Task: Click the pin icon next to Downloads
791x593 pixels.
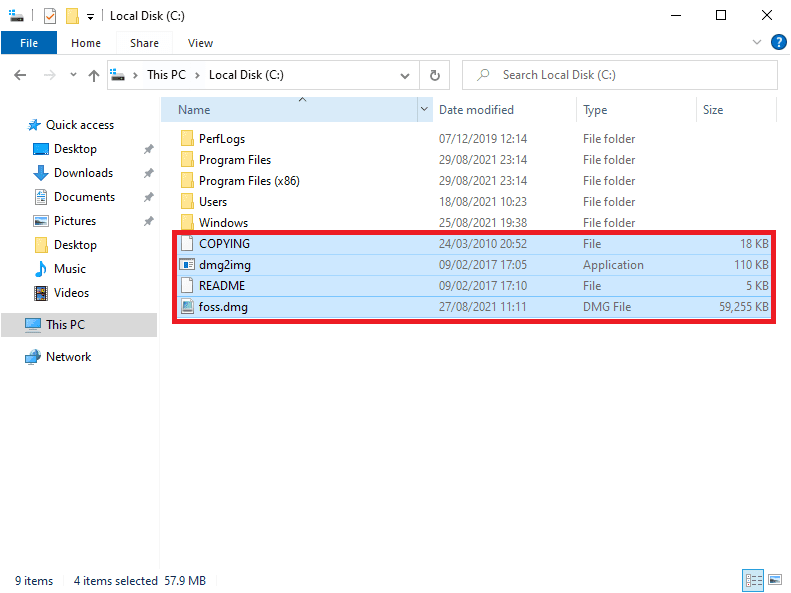Action: [x=148, y=173]
